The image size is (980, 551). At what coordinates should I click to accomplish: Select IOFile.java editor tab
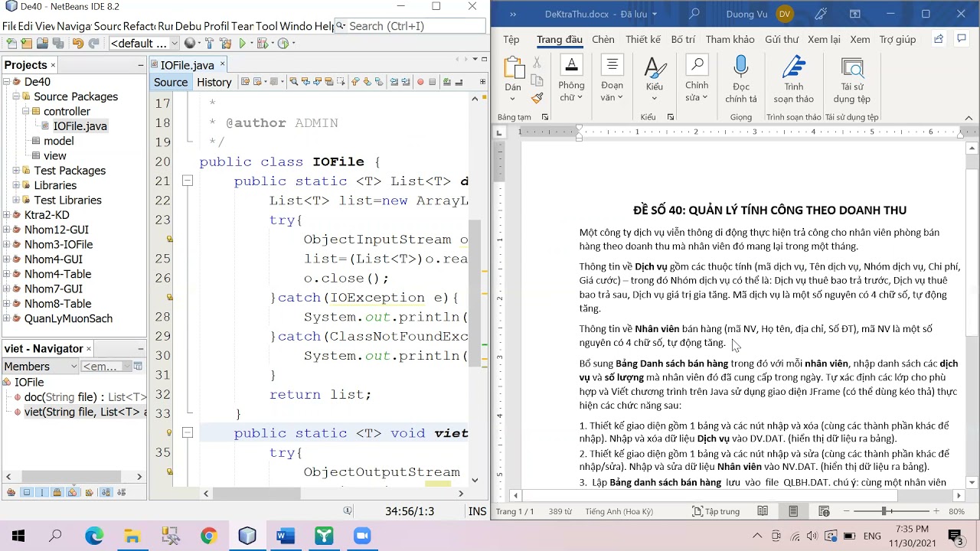pos(187,65)
